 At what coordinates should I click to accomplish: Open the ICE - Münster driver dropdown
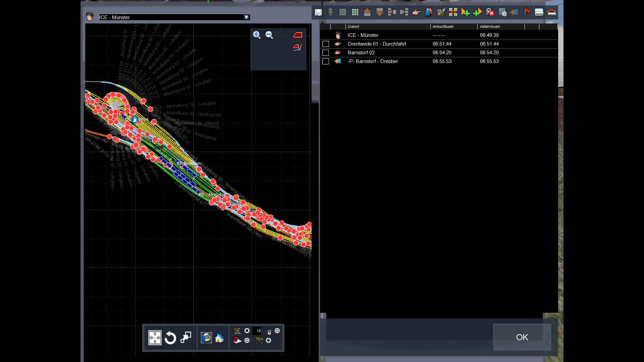click(x=247, y=17)
